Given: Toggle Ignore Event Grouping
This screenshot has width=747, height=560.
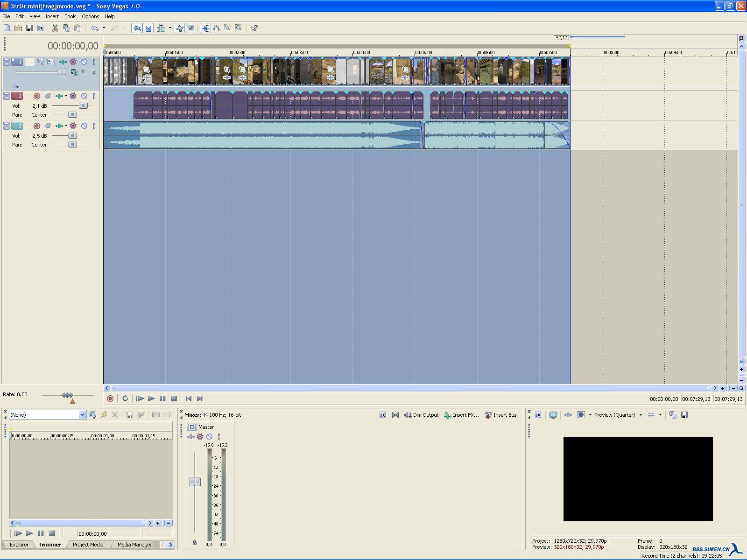Looking at the screenshot, I should (x=191, y=28).
